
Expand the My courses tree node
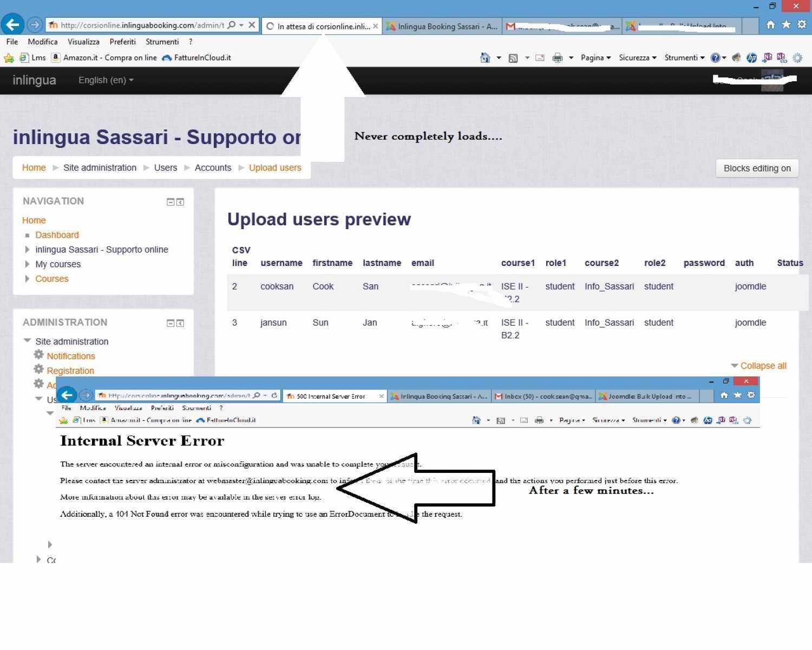(x=27, y=264)
